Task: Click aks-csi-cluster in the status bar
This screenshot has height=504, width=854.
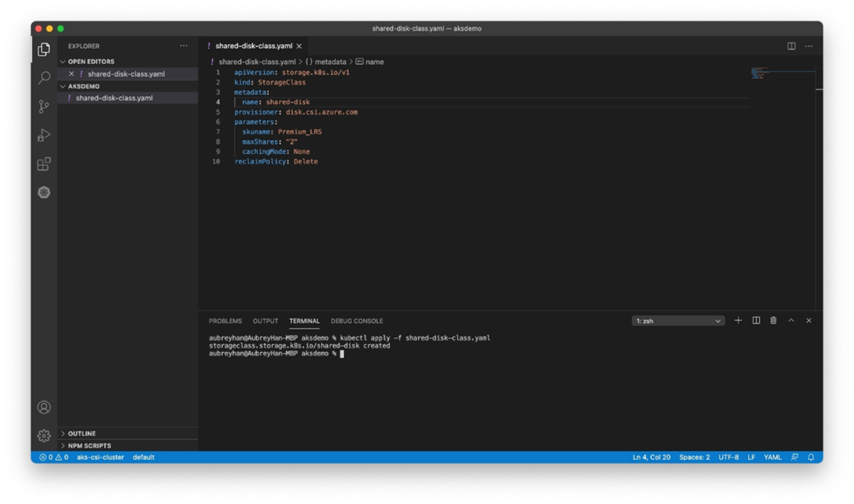Action: point(100,457)
